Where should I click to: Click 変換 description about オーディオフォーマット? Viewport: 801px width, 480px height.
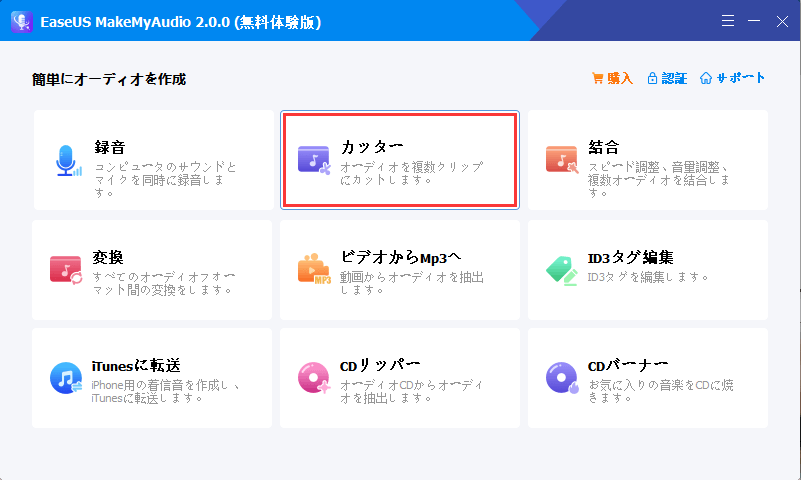163,283
